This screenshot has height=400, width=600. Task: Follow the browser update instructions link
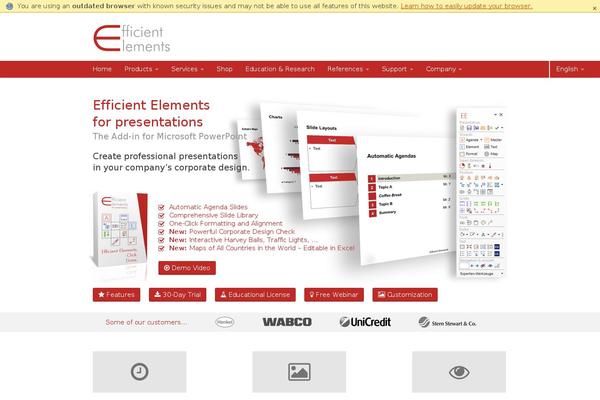coord(466,6)
